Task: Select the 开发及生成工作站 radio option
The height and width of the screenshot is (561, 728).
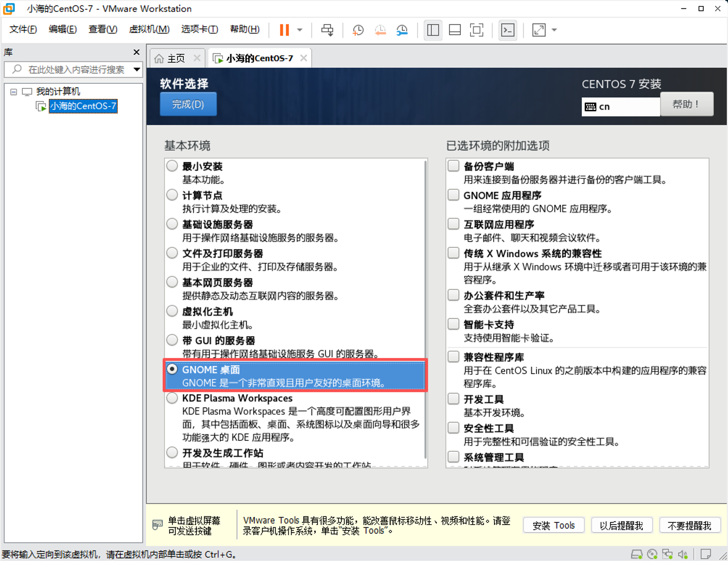Action: (x=172, y=453)
